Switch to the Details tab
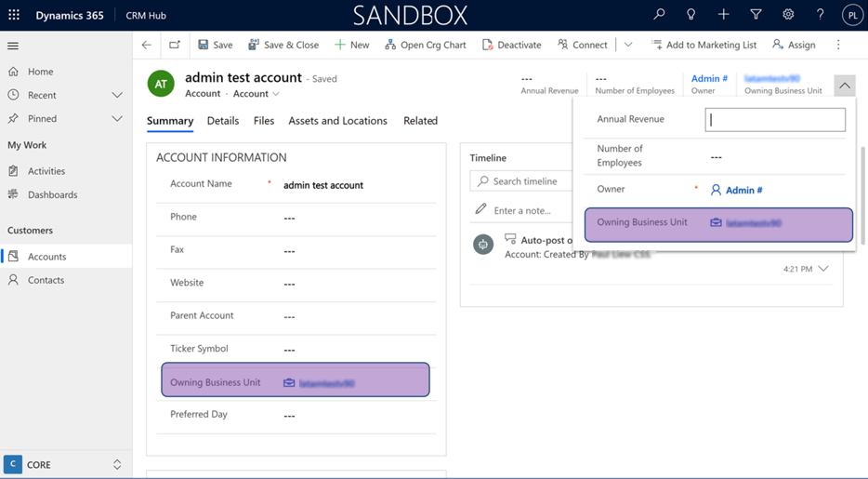Screen dimensions: 868x479 pyautogui.click(x=223, y=121)
